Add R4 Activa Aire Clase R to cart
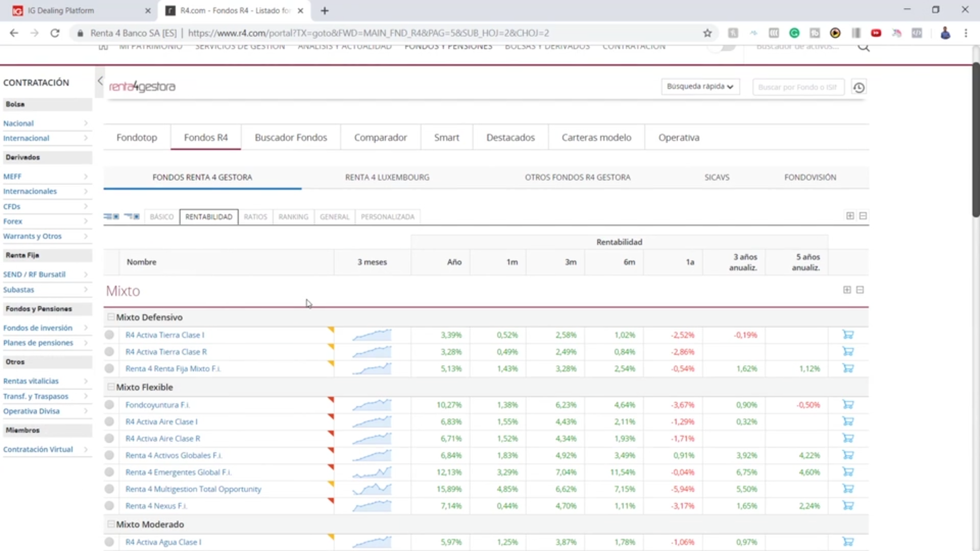 (848, 438)
